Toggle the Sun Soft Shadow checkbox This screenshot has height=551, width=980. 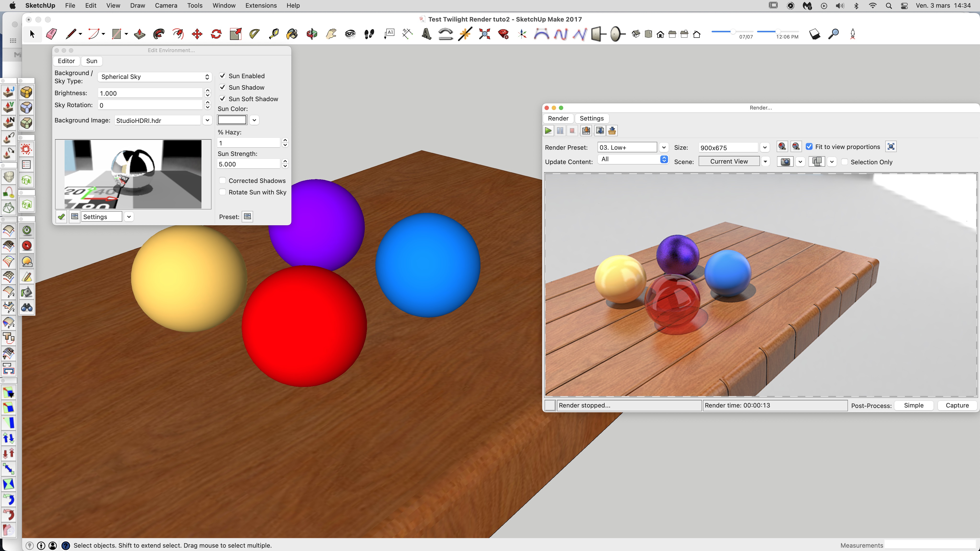[223, 99]
